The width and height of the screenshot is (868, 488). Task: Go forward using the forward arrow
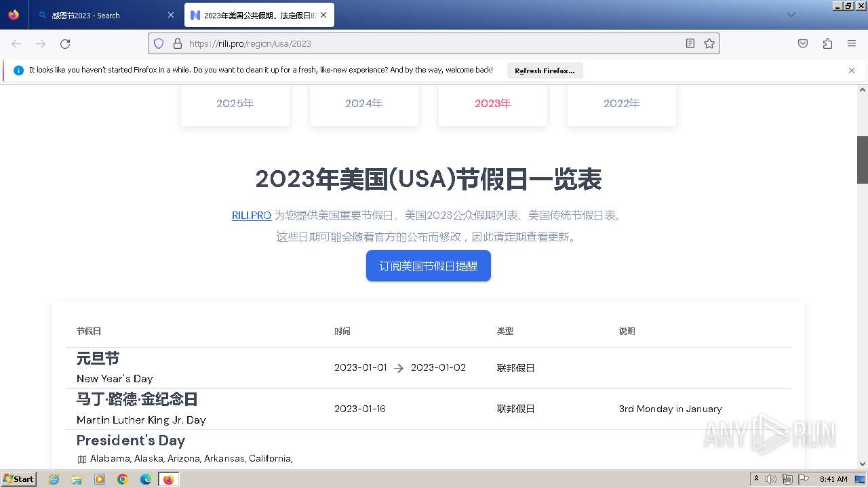pyautogui.click(x=41, y=43)
